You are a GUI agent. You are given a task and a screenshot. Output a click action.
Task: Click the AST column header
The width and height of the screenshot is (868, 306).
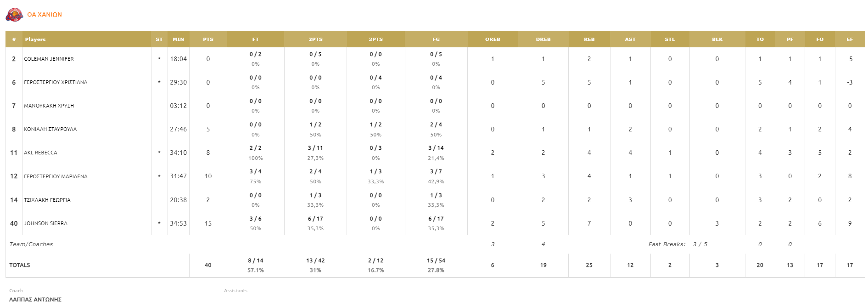click(x=630, y=40)
